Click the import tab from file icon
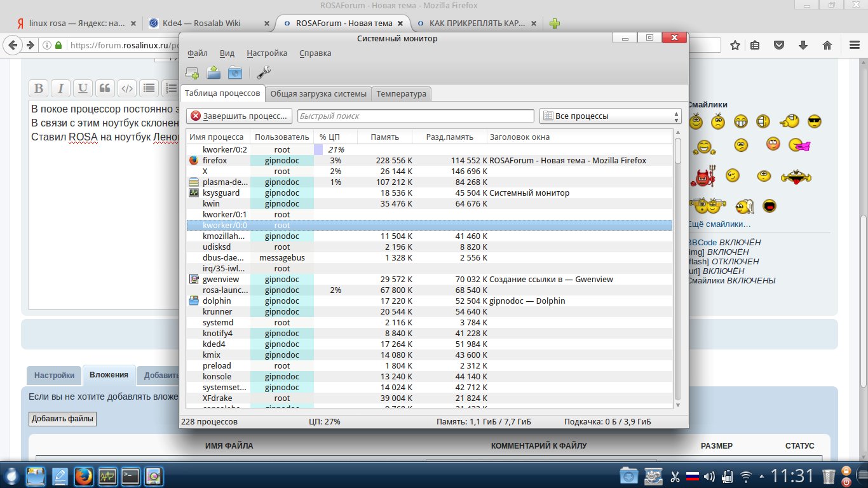The width and height of the screenshot is (868, 488). [214, 73]
